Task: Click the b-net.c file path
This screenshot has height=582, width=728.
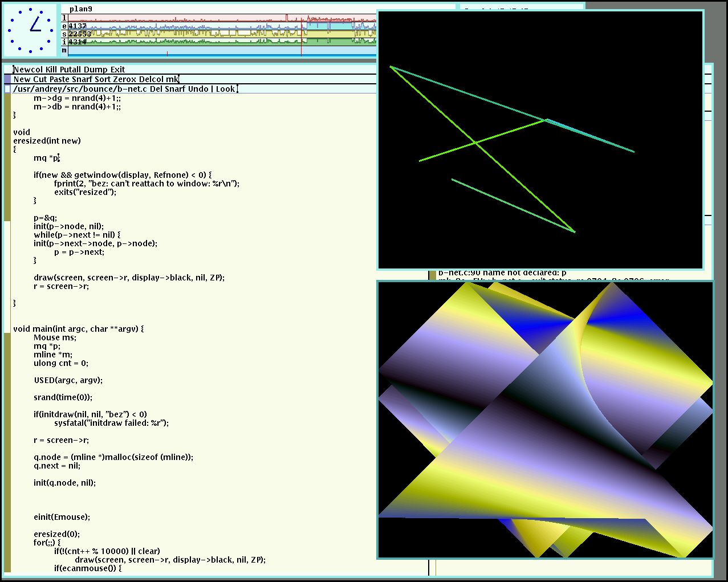Action: [80, 89]
